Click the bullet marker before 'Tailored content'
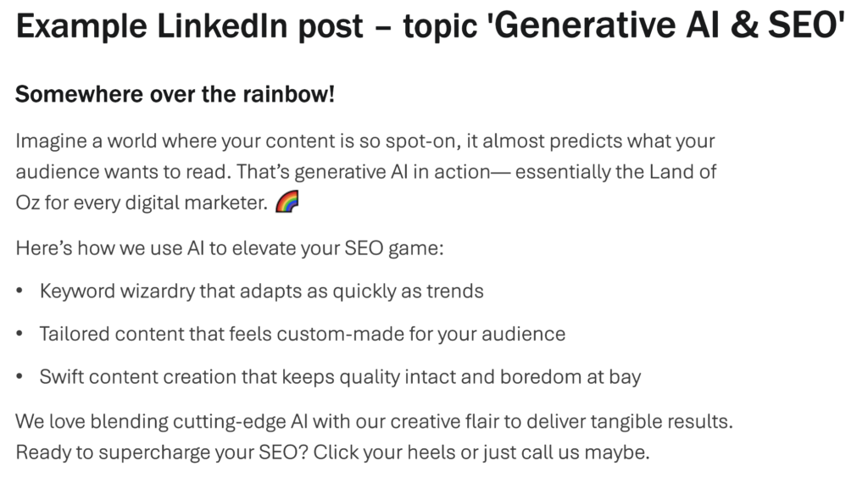This screenshot has height=483, width=868. click(x=19, y=335)
